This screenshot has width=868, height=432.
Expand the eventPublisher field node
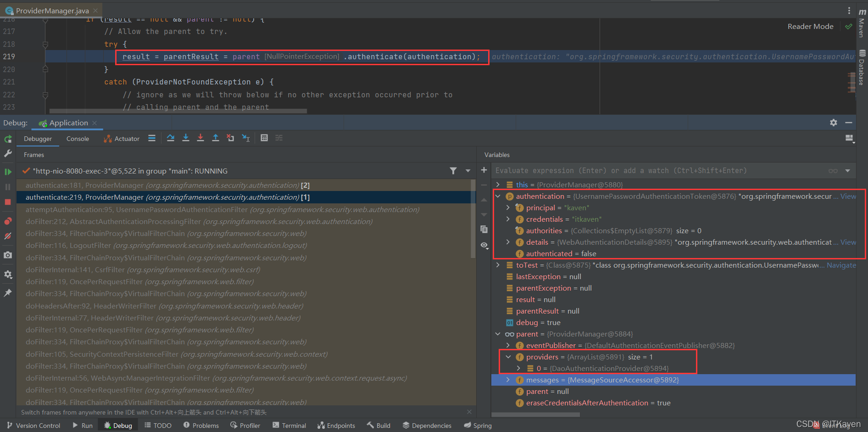click(508, 345)
